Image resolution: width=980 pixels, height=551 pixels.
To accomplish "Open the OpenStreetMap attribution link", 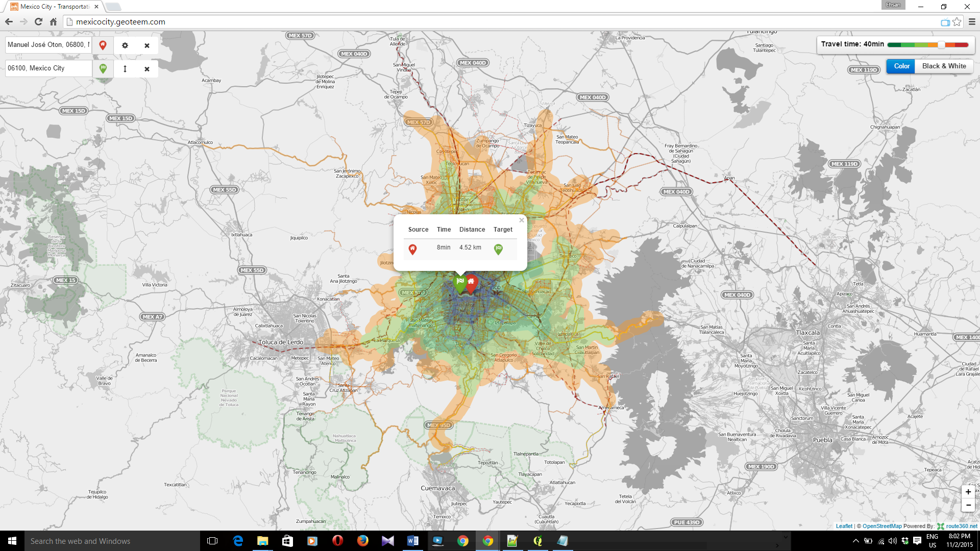I will tap(882, 526).
